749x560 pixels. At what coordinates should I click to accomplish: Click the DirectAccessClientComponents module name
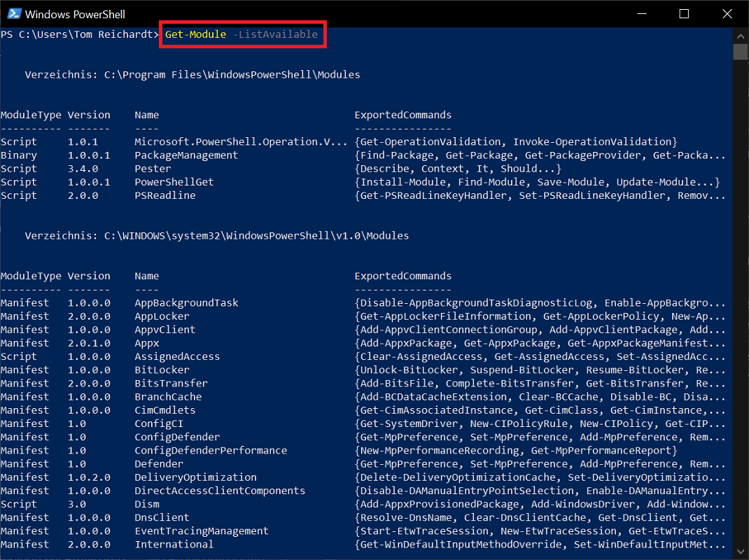click(220, 490)
